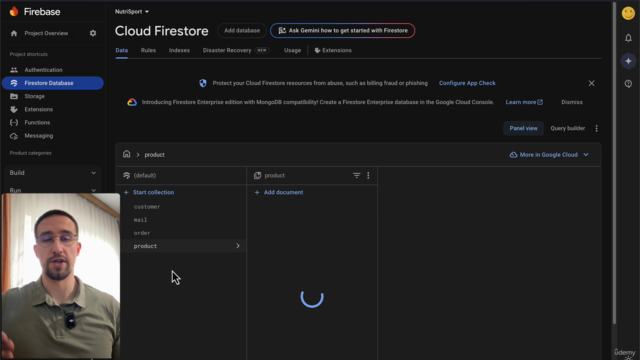The height and width of the screenshot is (360, 640).
Task: Click Configure App Check link
Action: [x=467, y=83]
